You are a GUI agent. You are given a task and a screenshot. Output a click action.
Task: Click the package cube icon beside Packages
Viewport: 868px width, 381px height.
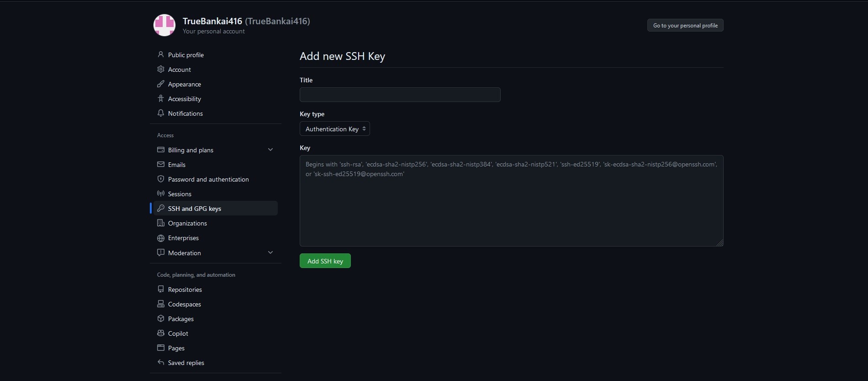[161, 318]
